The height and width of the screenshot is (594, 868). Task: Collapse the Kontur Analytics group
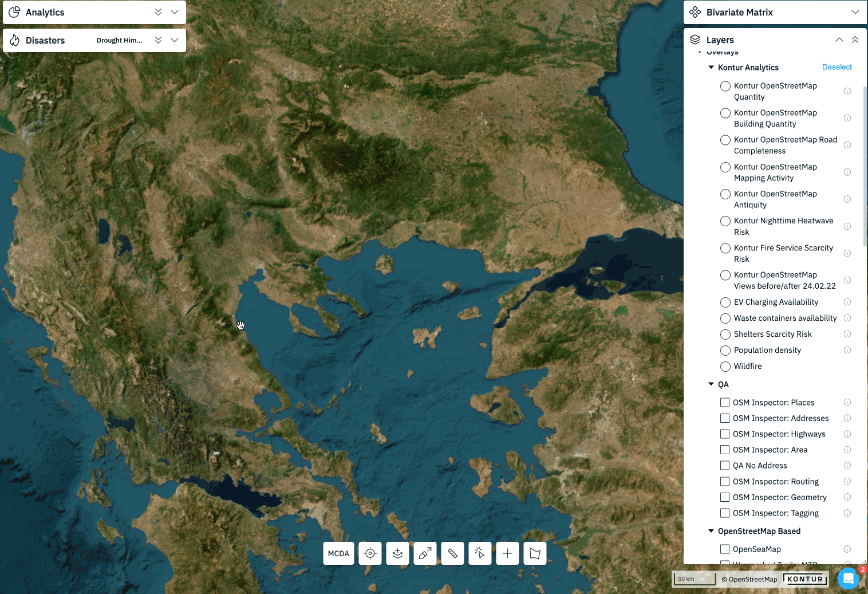click(x=711, y=67)
